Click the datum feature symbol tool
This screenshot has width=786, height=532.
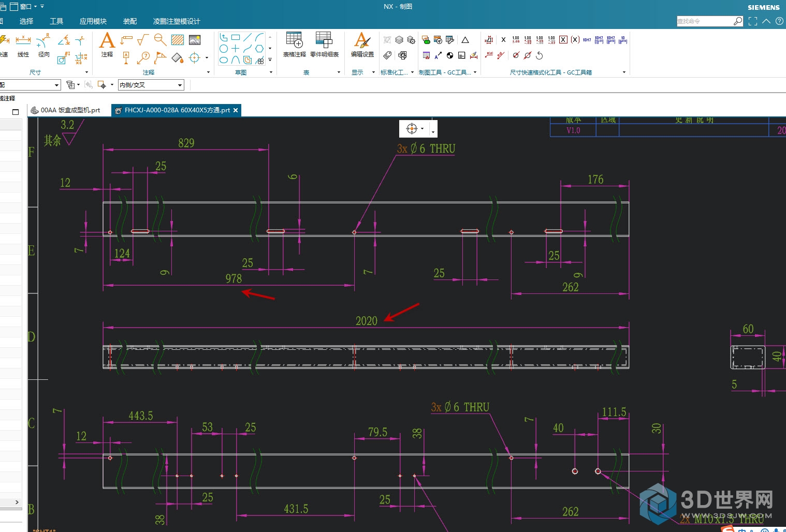point(126,57)
